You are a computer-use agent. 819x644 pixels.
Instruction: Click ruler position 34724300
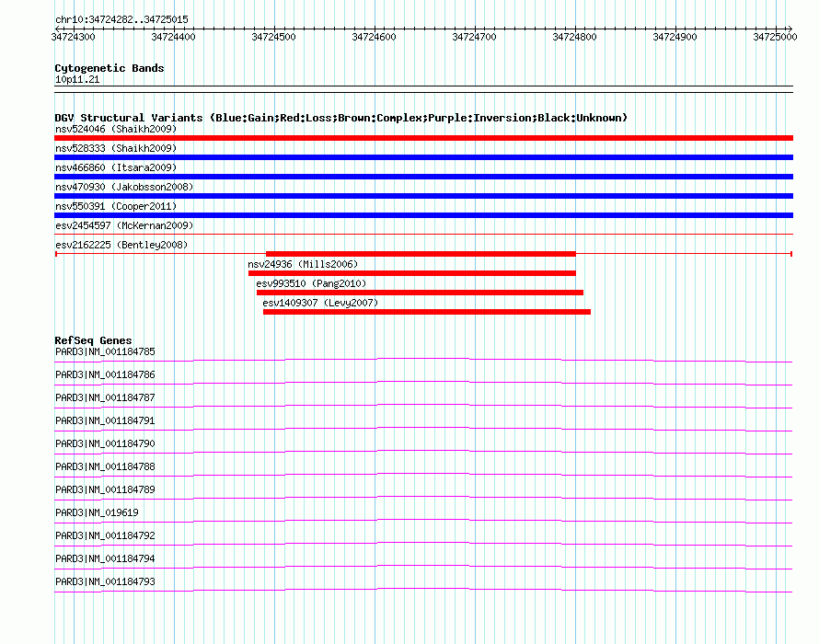point(73,37)
